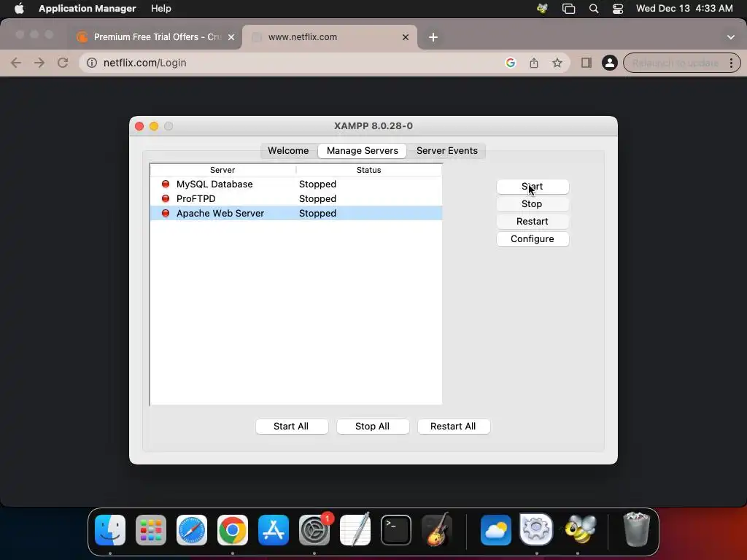
Task: Click the Server column header
Action: click(x=222, y=170)
